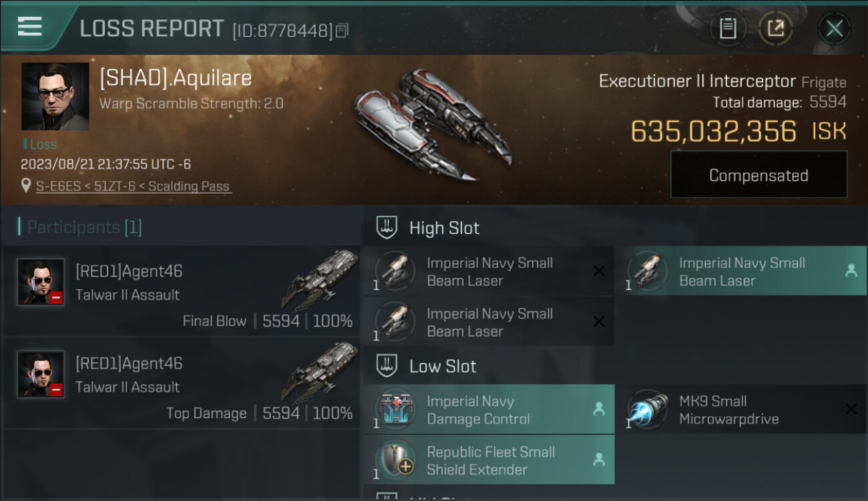
Task: Select the second destroyed Imperial Navy Beam Laser
Action: point(489,321)
